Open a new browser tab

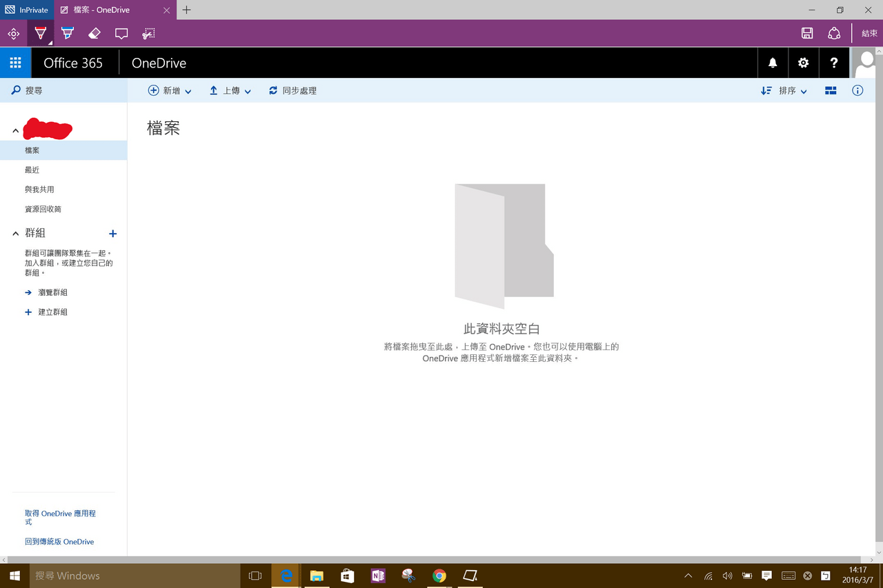tap(186, 10)
